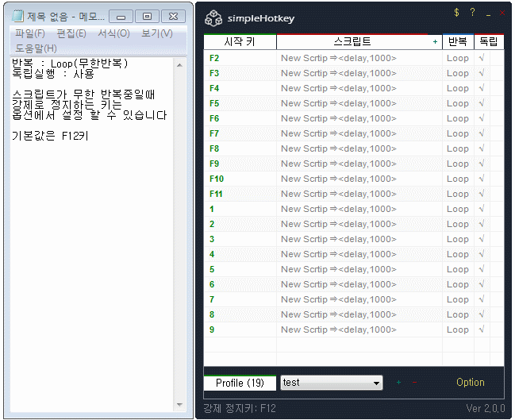Viewport: 515px width, 420px height.
Task: Toggle the independent checkmark on the F11 row
Action: pos(482,194)
